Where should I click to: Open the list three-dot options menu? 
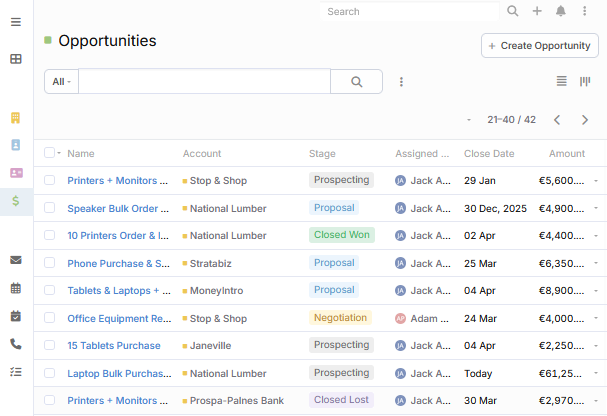coord(401,82)
